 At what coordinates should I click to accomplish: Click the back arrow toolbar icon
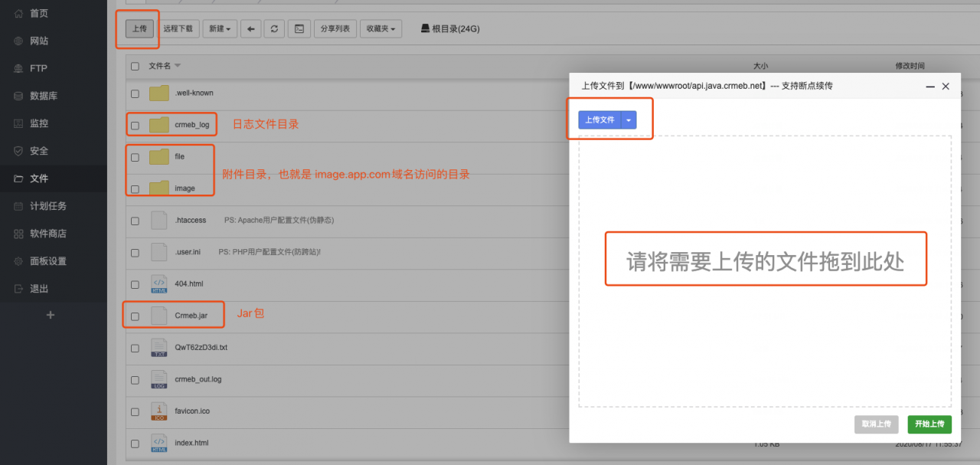click(251, 28)
